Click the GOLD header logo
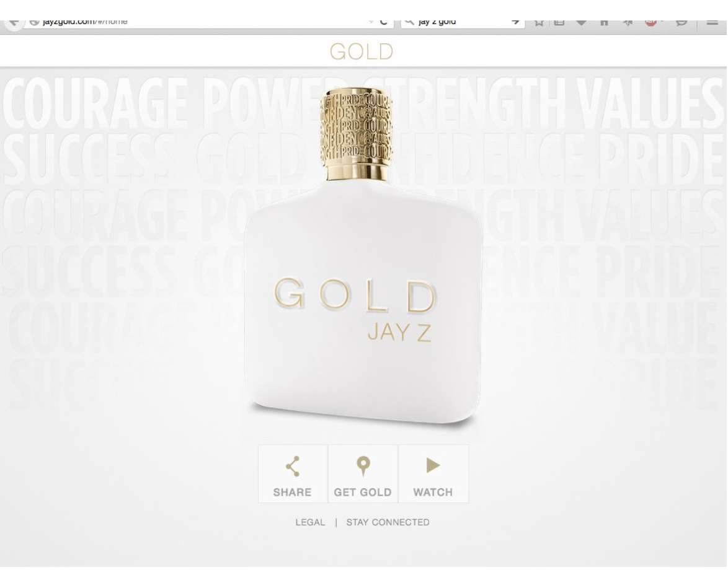This screenshot has height=570, width=728. coord(362,51)
